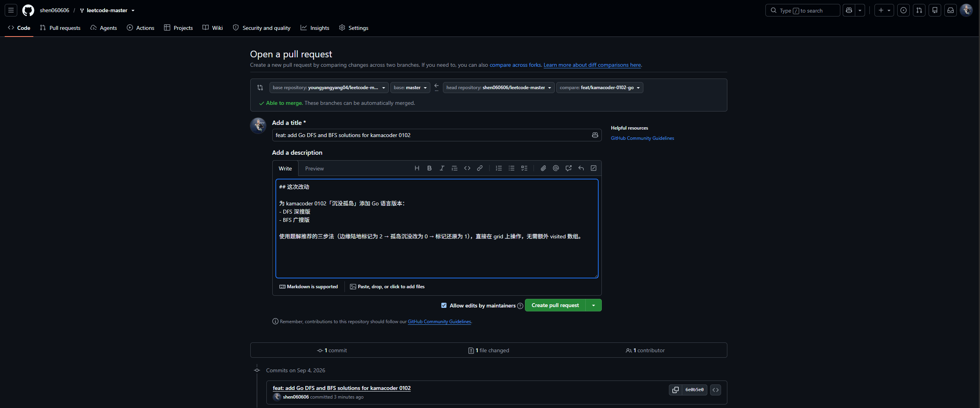Image resolution: width=980 pixels, height=408 pixels.
Task: Open slash commands icon in editor toolbar
Action: tap(594, 168)
